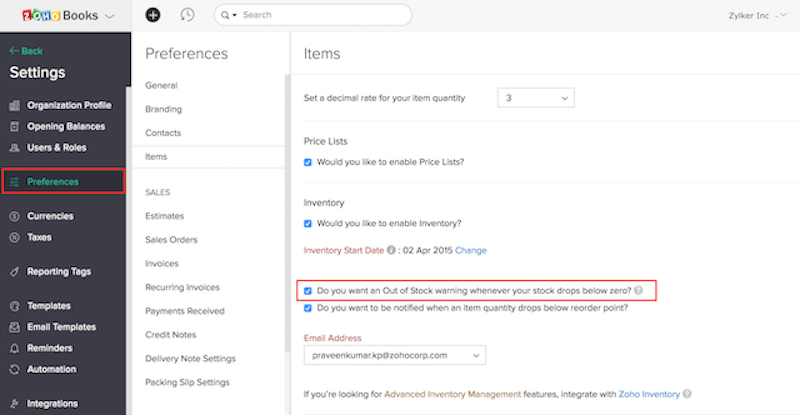Select Branding in Preferences list
This screenshot has width=800, height=415.
pyautogui.click(x=164, y=109)
